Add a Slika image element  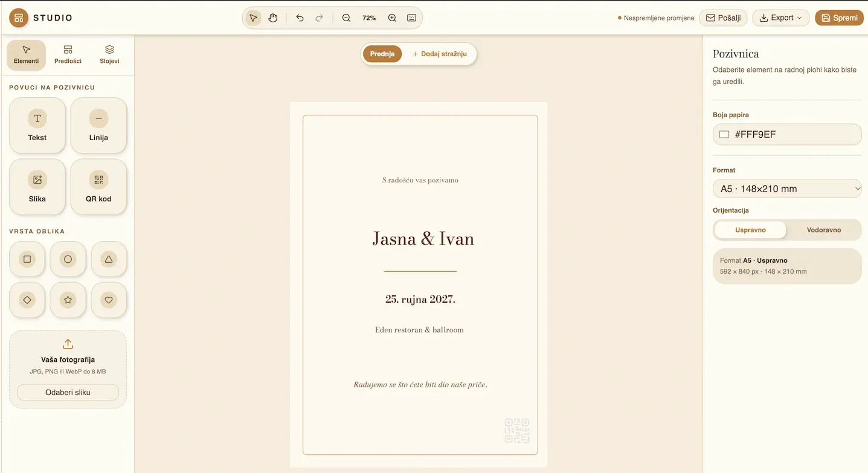point(37,187)
